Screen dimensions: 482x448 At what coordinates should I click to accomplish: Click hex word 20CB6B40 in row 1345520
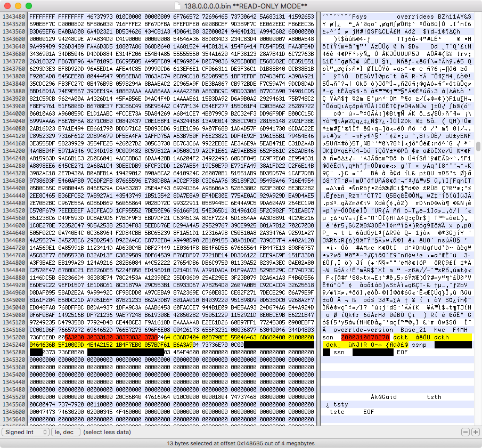128,397
